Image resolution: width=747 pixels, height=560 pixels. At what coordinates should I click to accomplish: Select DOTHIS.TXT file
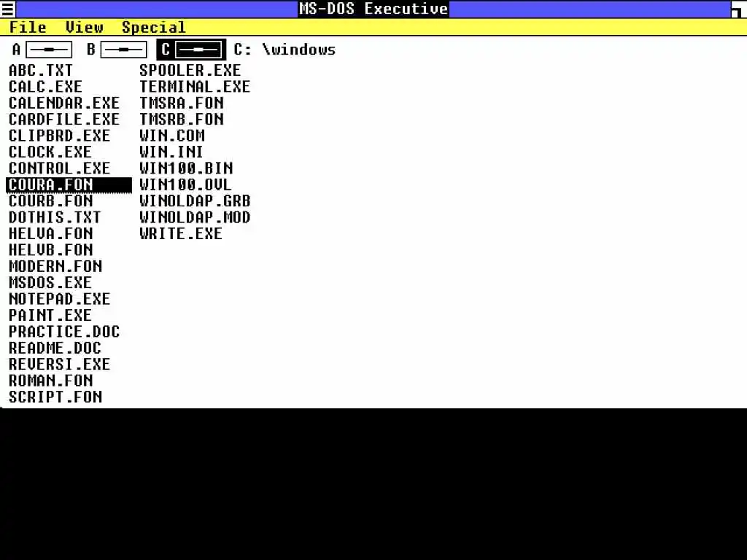(x=55, y=217)
